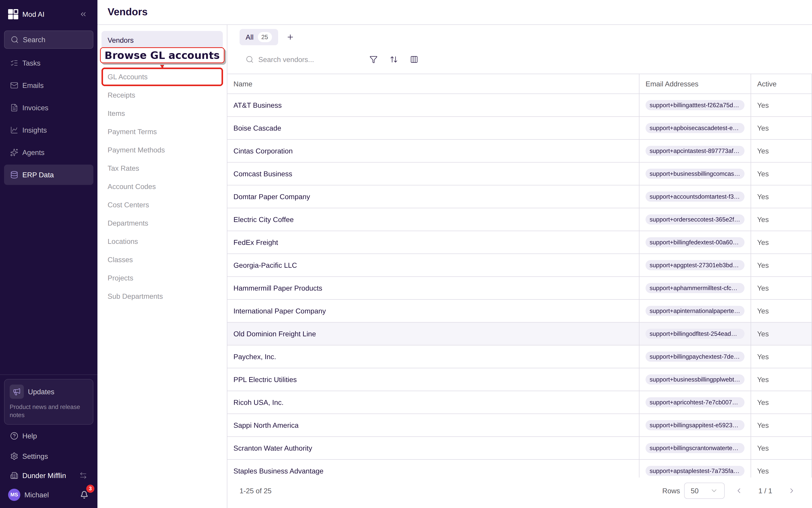Open the Old Dominion Freight Line row

tap(519, 334)
